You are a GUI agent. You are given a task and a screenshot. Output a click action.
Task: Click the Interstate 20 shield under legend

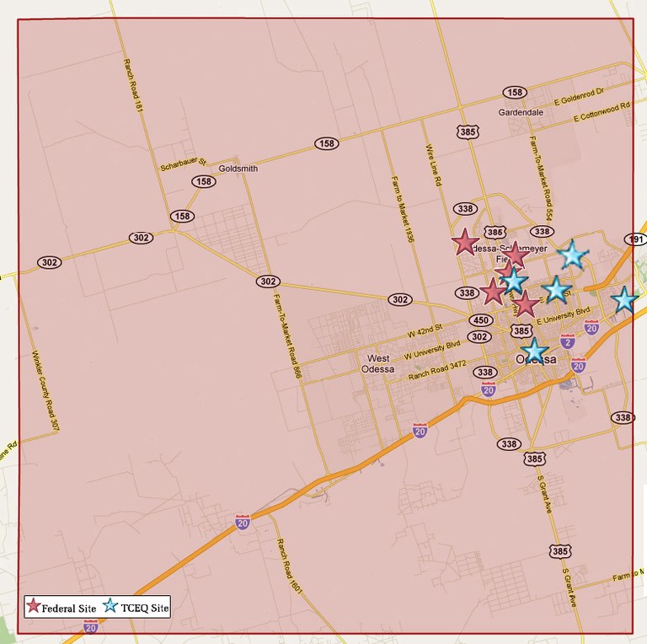tap(91, 626)
